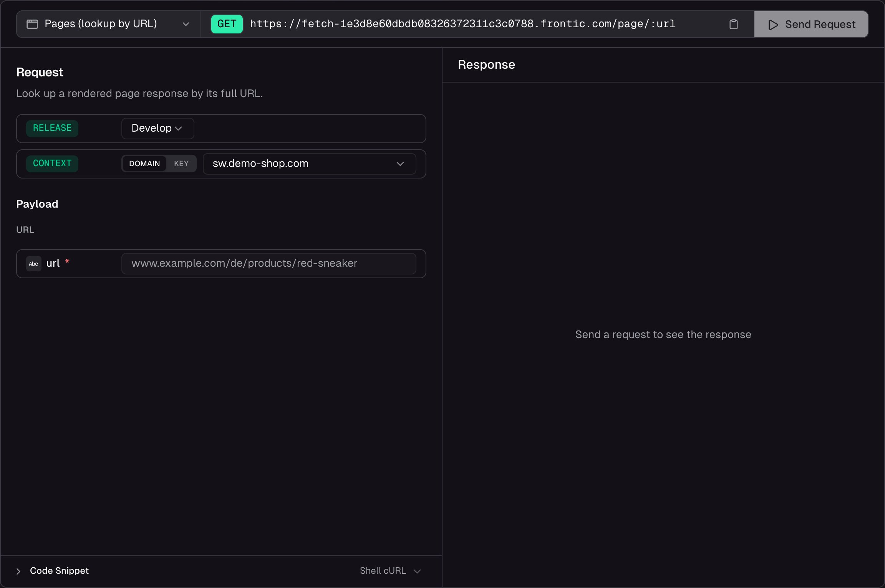Click the Abc type icon beside url

(33, 264)
